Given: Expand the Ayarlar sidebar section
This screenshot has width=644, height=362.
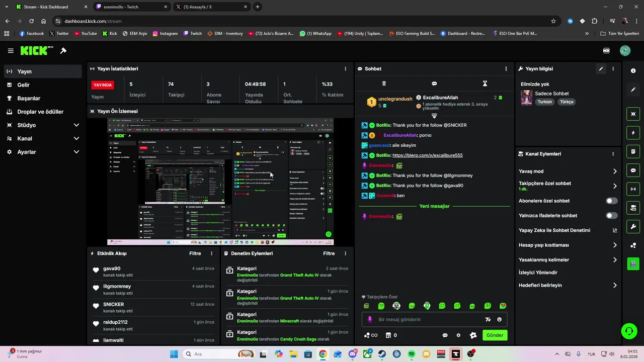Looking at the screenshot, I should [x=76, y=152].
